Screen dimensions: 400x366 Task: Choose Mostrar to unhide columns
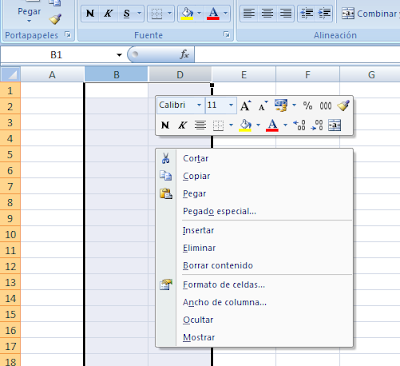click(x=254, y=338)
